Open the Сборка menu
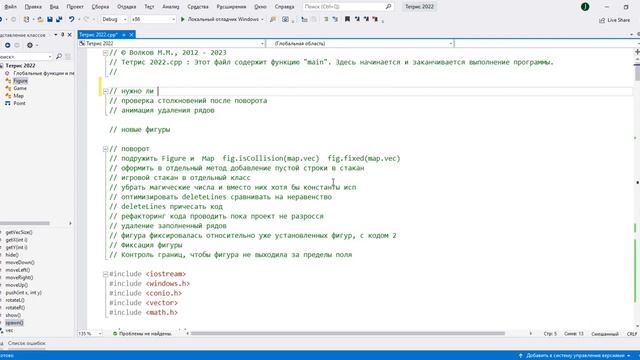Image resolution: width=640 pixels, height=360 pixels. tap(100, 7)
